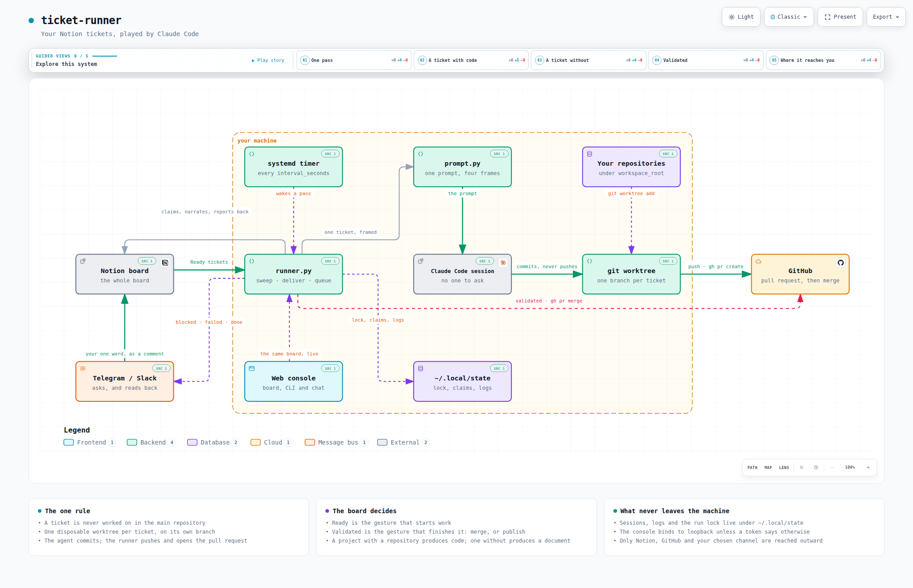Click the GitHub logo on GitHub node
The width and height of the screenshot is (913, 588).
840,263
